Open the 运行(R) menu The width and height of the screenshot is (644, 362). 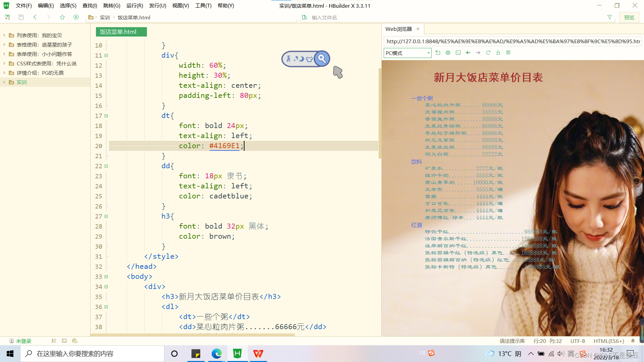[x=135, y=6]
